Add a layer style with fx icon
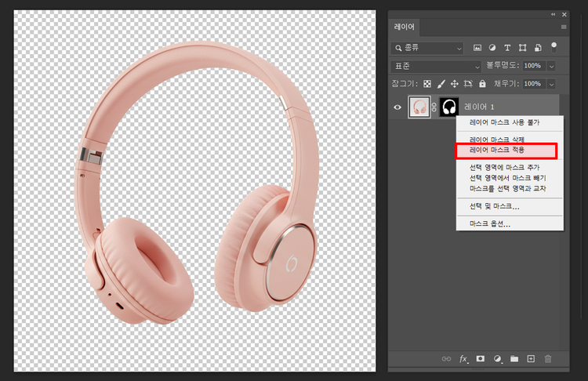 pos(463,359)
